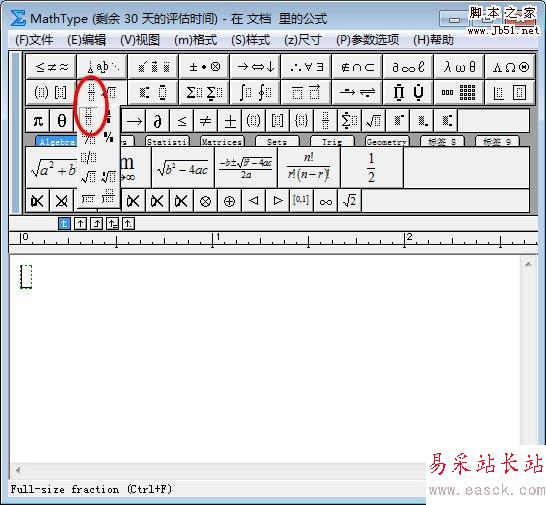Choose long division template without quotient
This screenshot has width=546, height=505.
[88, 198]
